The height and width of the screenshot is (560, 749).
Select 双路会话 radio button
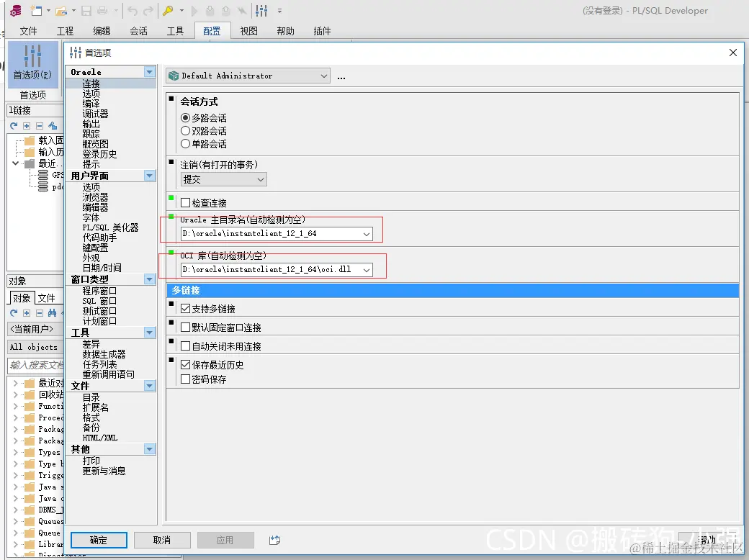point(185,130)
